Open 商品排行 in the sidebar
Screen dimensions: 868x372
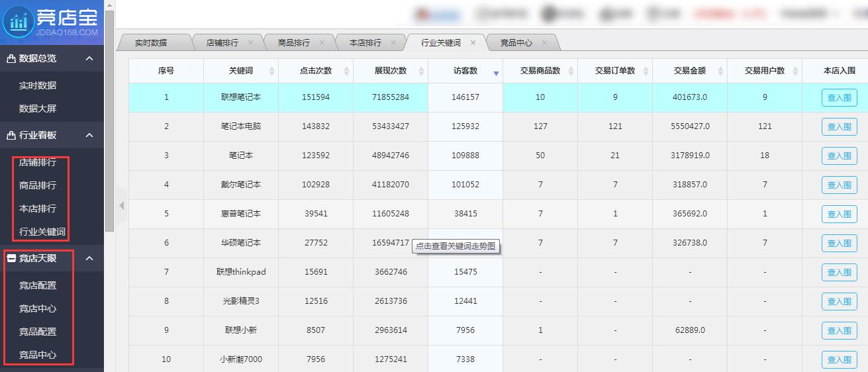38,185
